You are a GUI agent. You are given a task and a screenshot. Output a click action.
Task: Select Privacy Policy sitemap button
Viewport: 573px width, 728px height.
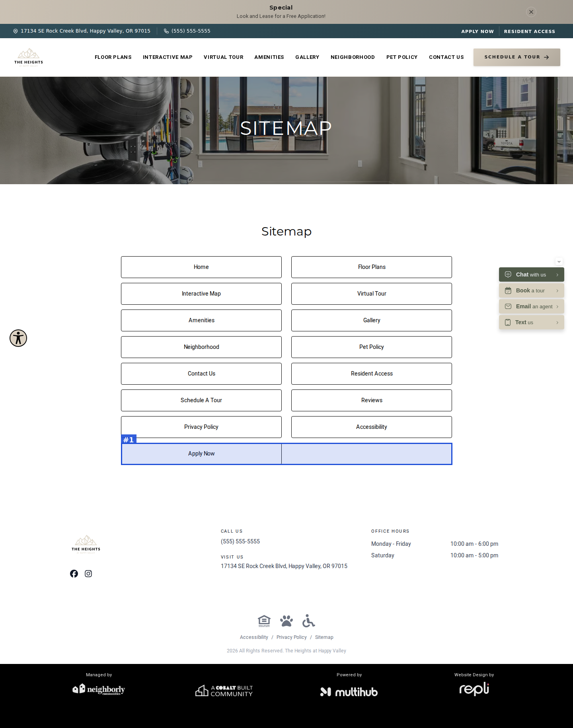pyautogui.click(x=201, y=427)
